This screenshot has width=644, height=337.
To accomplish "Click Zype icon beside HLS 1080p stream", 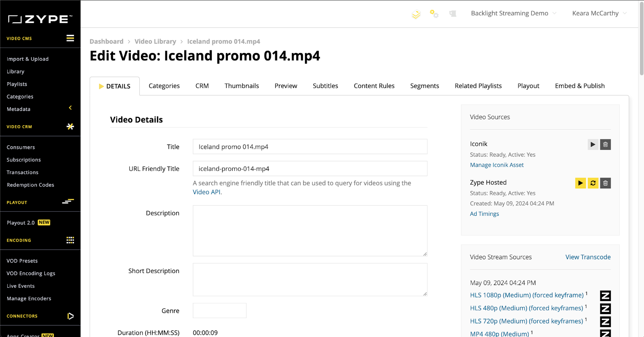I will coord(605,296).
